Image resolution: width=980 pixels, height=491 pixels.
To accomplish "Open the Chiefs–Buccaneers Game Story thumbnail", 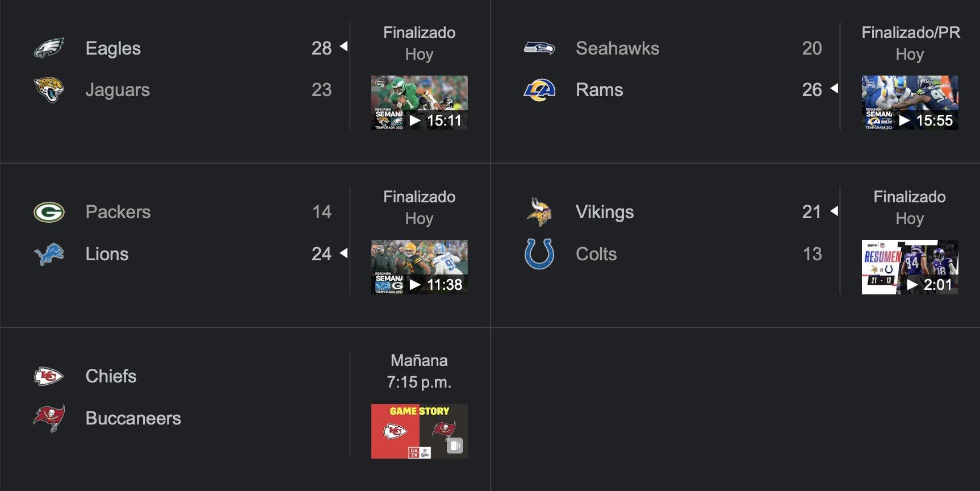I will [x=419, y=431].
